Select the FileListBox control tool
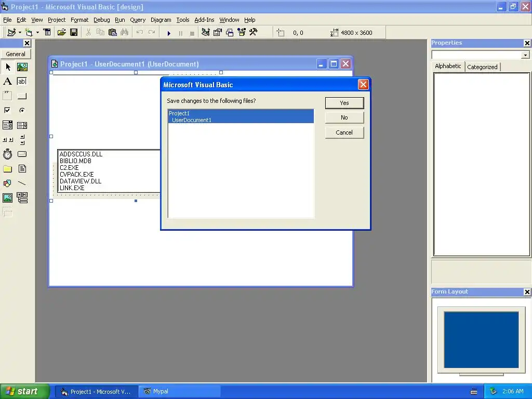Image resolution: width=532 pixels, height=399 pixels. point(22,169)
